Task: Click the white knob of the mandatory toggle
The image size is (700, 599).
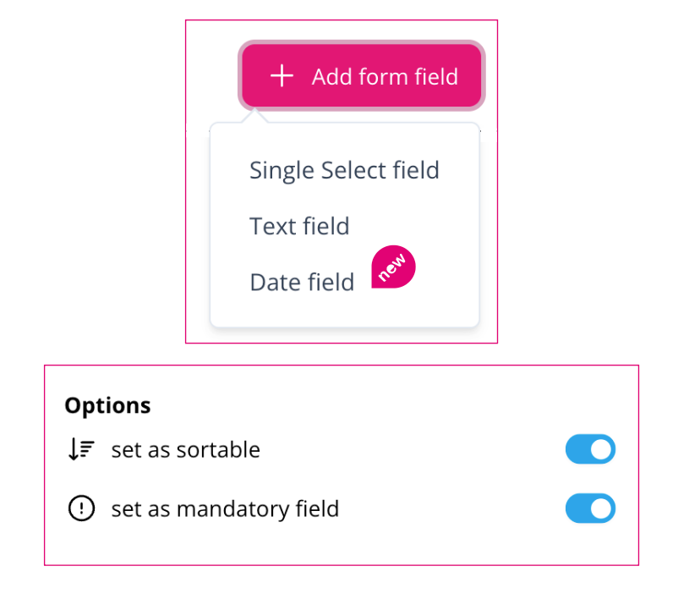Action: (x=600, y=508)
